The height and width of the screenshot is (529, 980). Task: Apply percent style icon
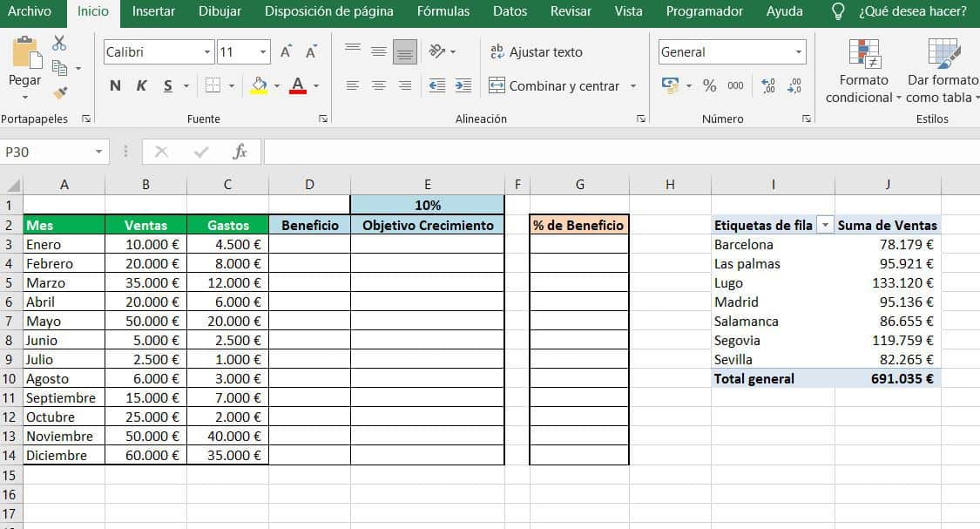click(x=709, y=85)
